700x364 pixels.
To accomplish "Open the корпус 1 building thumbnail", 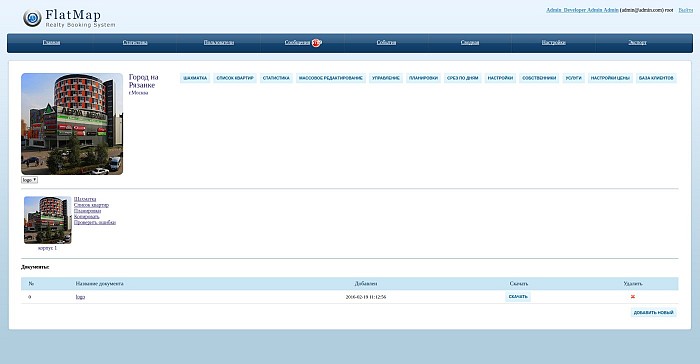I will click(48, 220).
